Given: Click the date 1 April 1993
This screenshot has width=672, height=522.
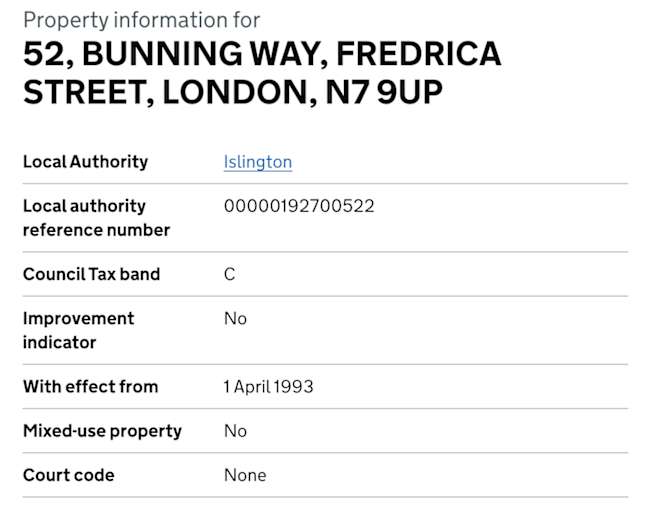Looking at the screenshot, I should [x=268, y=387].
